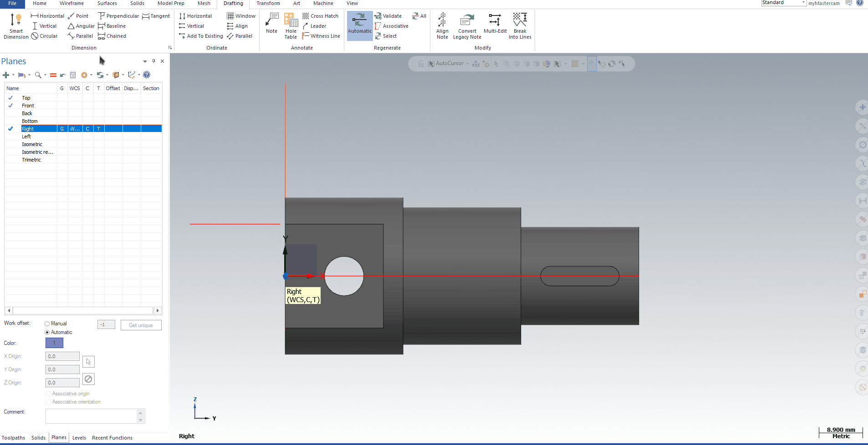Click the myMastercam link
The image size is (868, 445).
[x=824, y=3]
